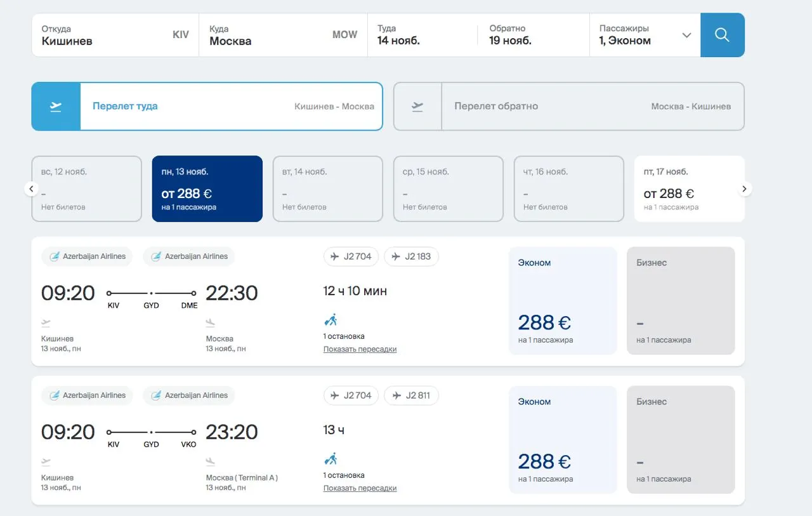812x516 pixels.
Task: Choose Эконом 288 € for 22:30 arrival flight
Action: click(x=563, y=301)
